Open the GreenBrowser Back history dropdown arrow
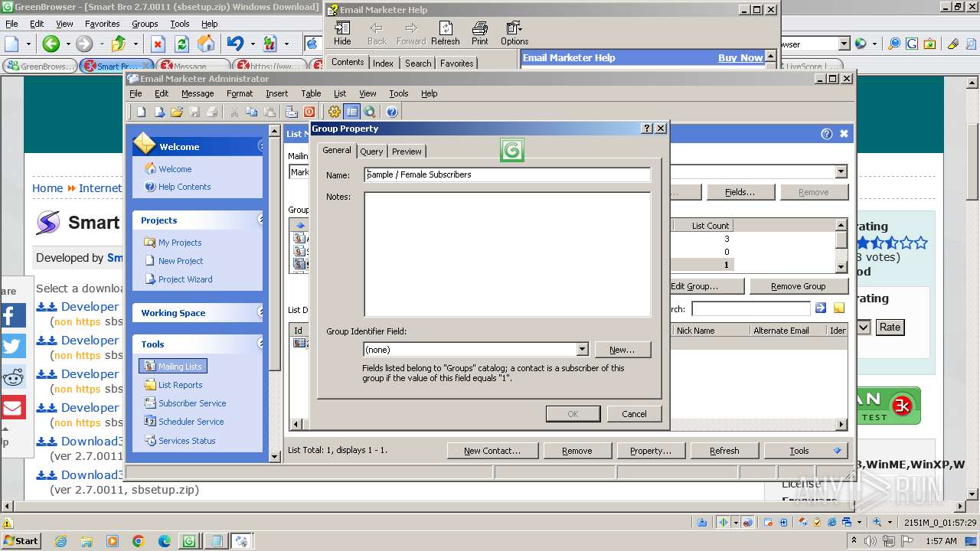Image resolution: width=980 pixels, height=551 pixels. 67,44
